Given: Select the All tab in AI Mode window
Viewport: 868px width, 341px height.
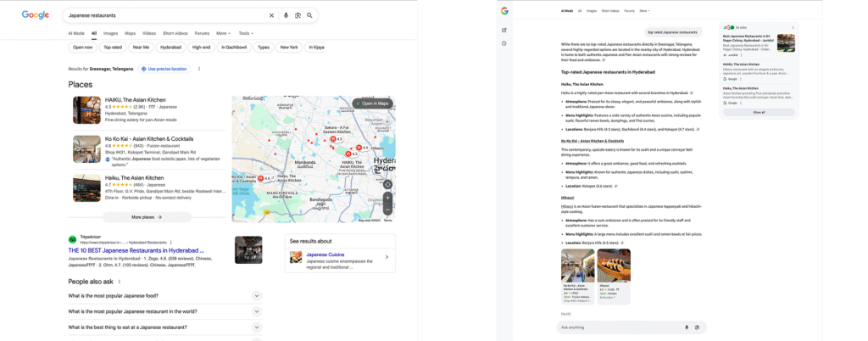Looking at the screenshot, I should point(580,10).
